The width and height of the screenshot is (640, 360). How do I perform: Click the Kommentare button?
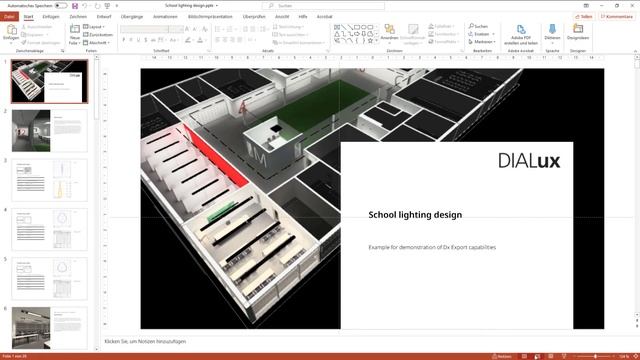[x=617, y=17]
